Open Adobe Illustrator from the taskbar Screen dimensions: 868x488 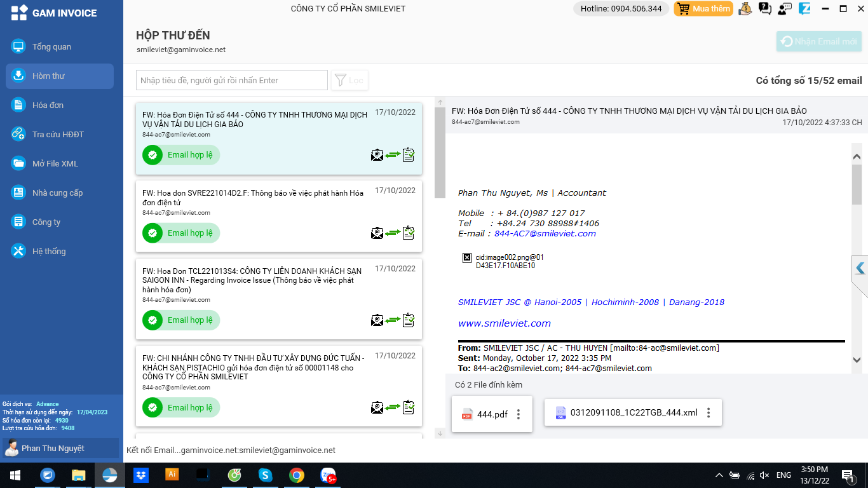tap(172, 474)
